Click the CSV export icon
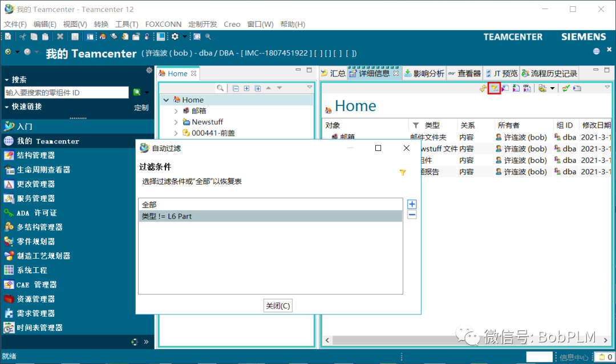The height and width of the screenshot is (364, 616). tap(527, 89)
